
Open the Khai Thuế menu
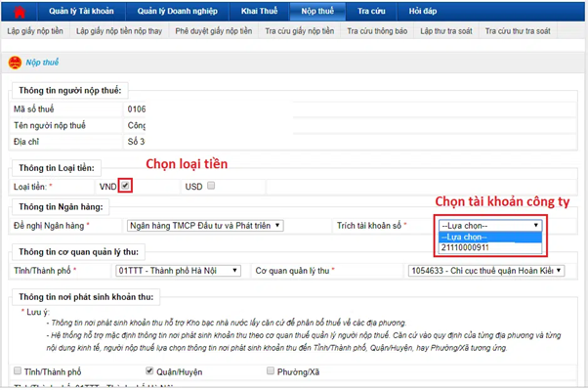259,12
